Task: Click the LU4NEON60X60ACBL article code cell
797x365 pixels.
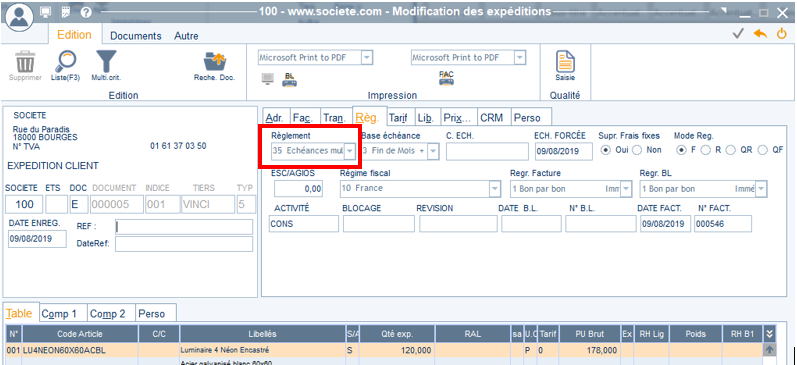Action: pos(80,350)
